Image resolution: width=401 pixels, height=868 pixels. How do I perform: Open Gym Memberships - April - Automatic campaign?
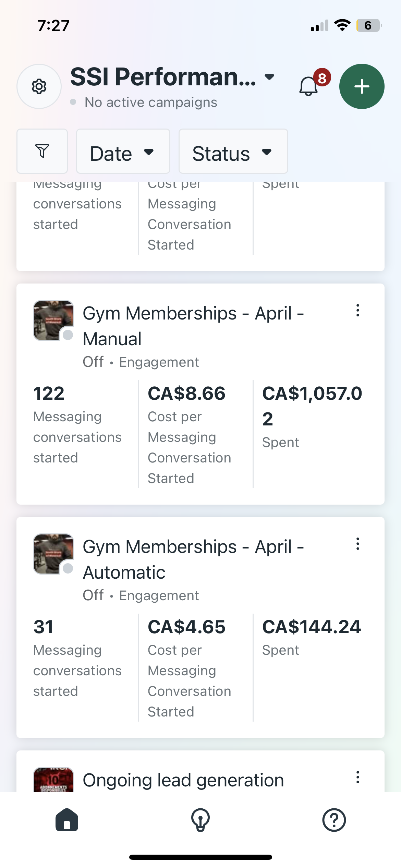coord(193,559)
